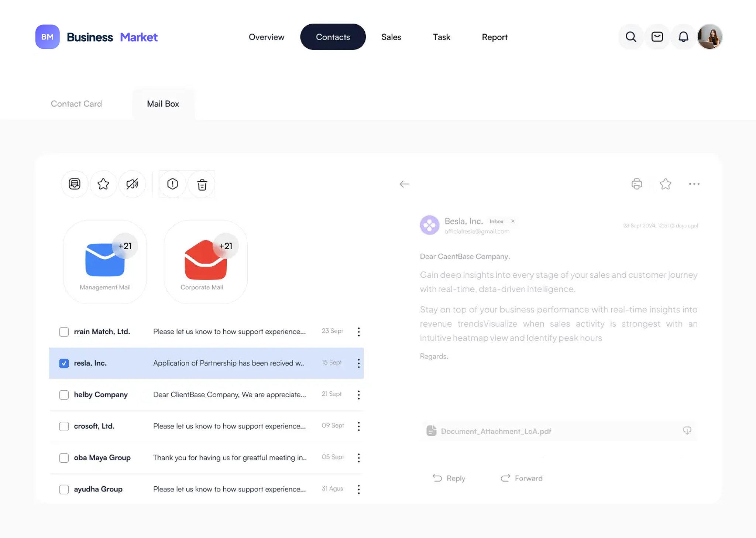756x538 pixels.
Task: Open more options for opened email
Action: (x=694, y=184)
